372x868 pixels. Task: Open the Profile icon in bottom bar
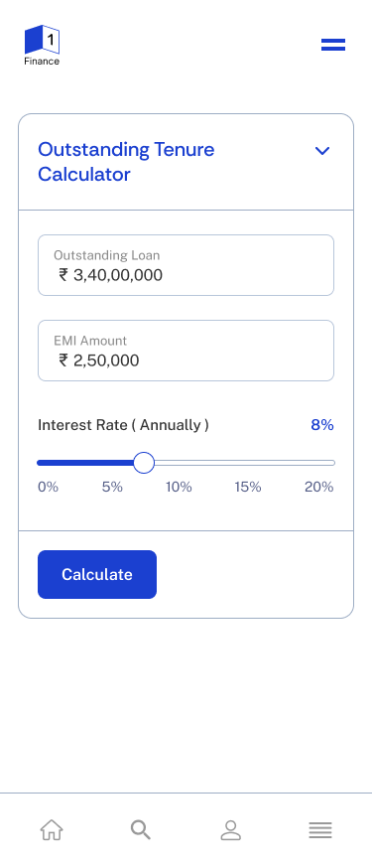231,830
